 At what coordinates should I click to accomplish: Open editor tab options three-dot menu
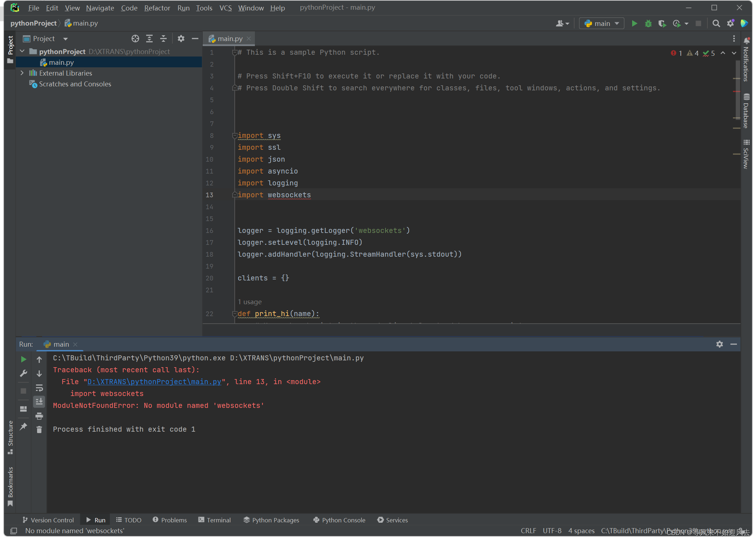pos(734,39)
